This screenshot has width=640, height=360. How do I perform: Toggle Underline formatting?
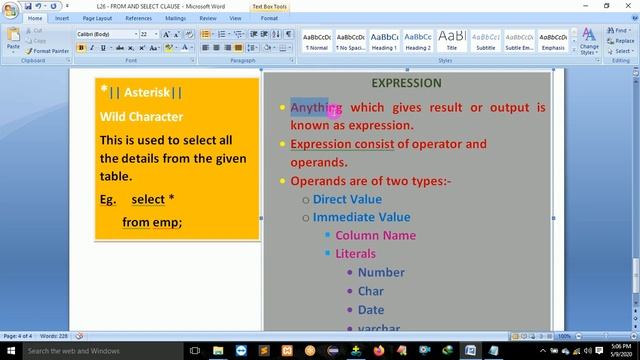(103, 48)
